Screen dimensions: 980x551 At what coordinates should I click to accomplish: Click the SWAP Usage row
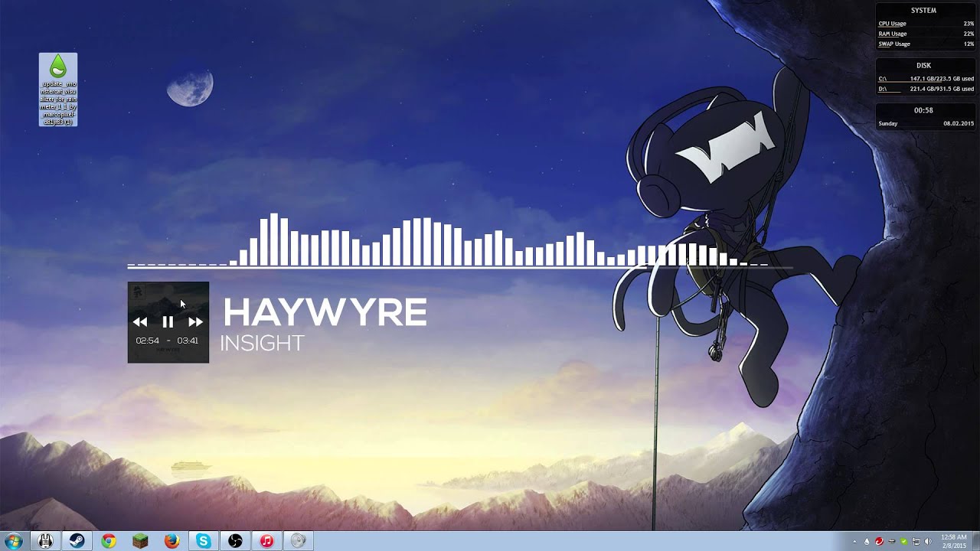click(926, 44)
